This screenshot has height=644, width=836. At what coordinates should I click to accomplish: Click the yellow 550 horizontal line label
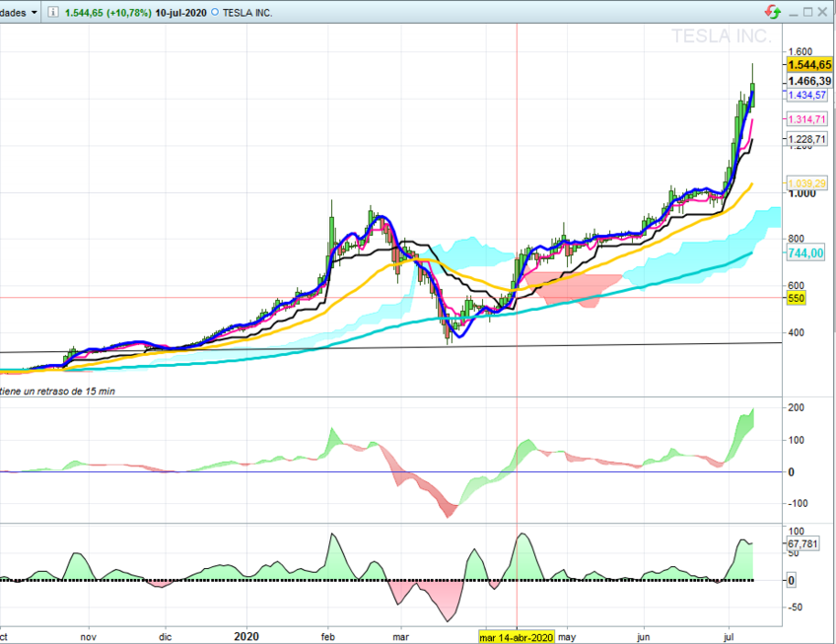(x=796, y=298)
